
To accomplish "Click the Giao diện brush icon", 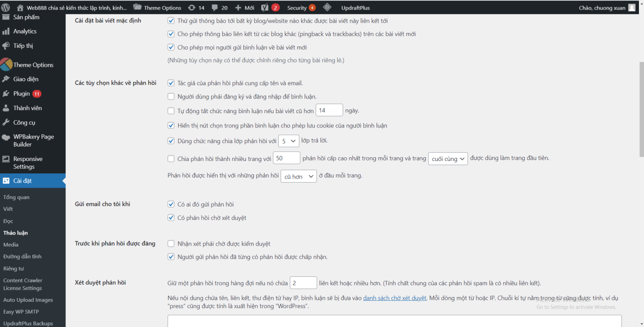I will [6, 79].
